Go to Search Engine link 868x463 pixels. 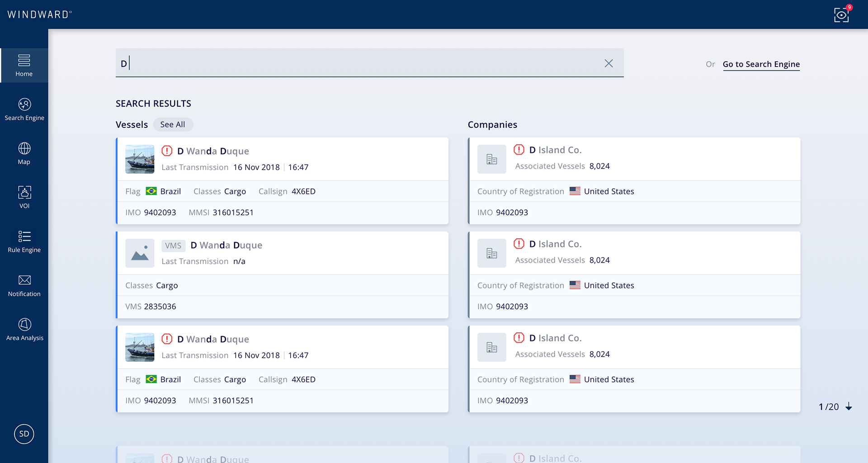[761, 64]
